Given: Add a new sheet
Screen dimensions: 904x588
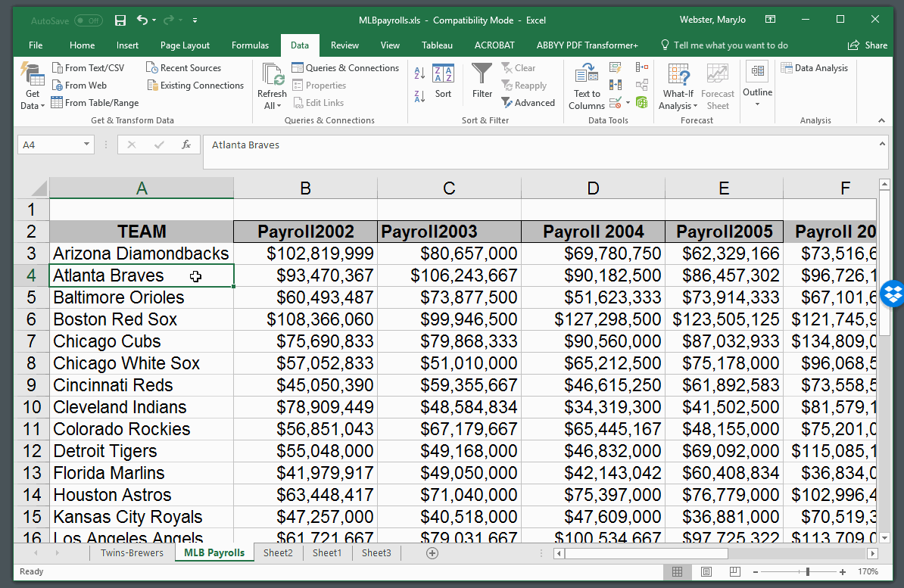Looking at the screenshot, I should pos(432,553).
